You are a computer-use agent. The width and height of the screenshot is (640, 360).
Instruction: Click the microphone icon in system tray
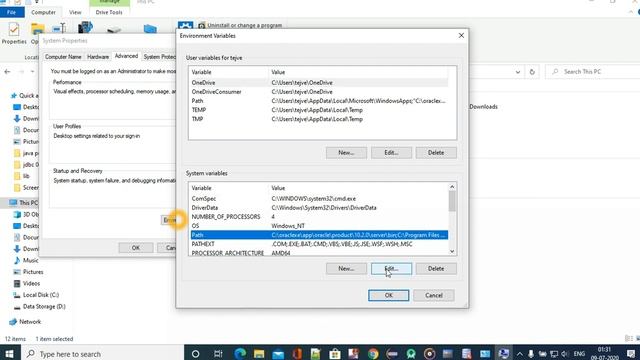point(531,354)
